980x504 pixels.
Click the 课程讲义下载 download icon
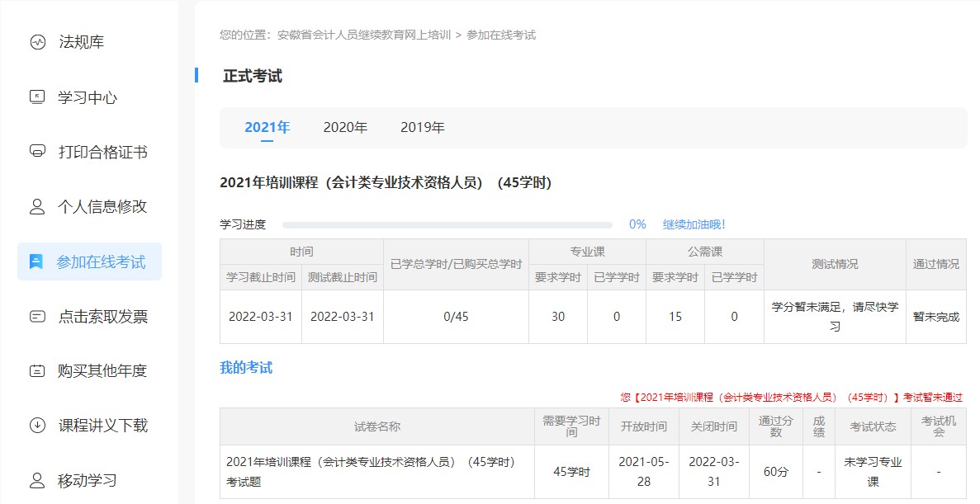coord(37,426)
